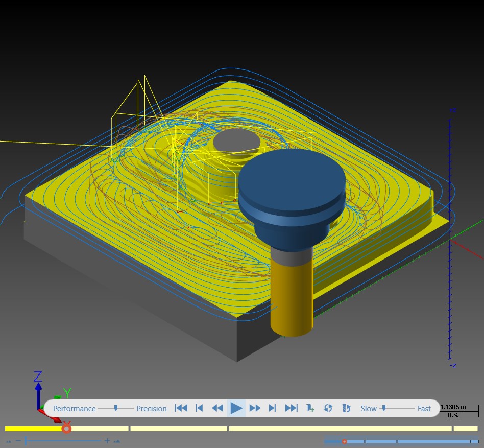This screenshot has height=448, width=484.
Task: Click the minus zoom icon below the timeline
Action: tap(18, 440)
